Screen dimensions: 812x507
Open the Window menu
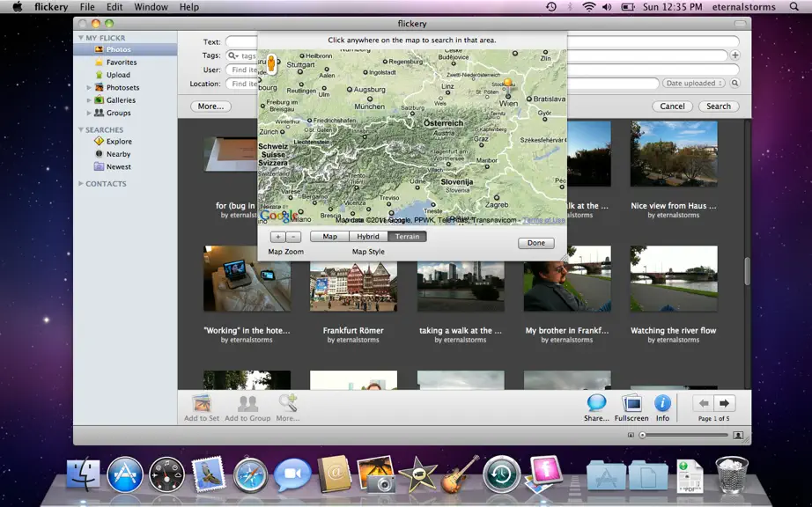(x=151, y=7)
